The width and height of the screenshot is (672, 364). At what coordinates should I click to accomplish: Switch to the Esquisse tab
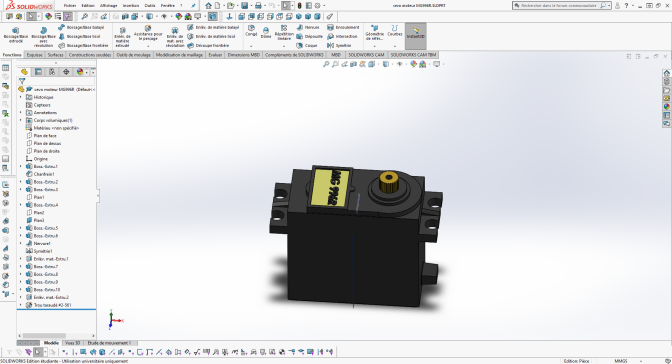click(x=34, y=55)
